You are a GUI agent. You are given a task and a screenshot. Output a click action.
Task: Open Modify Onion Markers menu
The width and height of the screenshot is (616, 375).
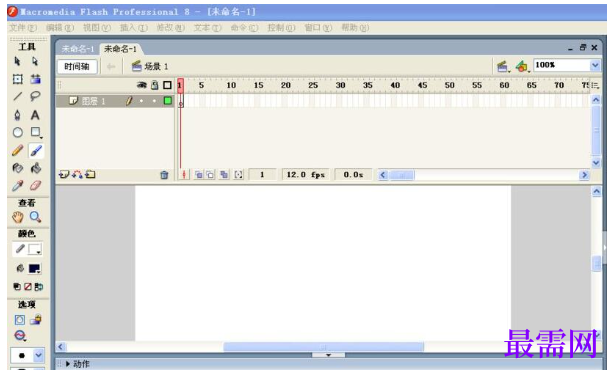[x=238, y=175]
